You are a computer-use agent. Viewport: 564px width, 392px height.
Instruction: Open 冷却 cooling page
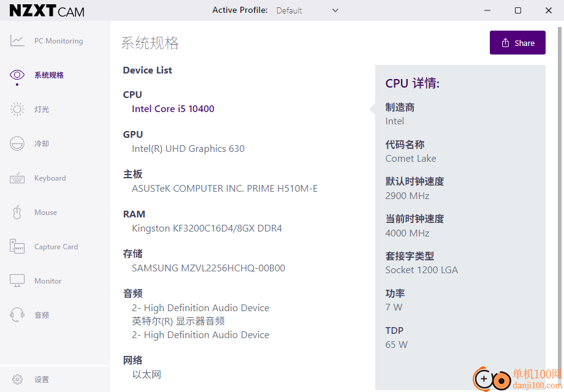[42, 143]
